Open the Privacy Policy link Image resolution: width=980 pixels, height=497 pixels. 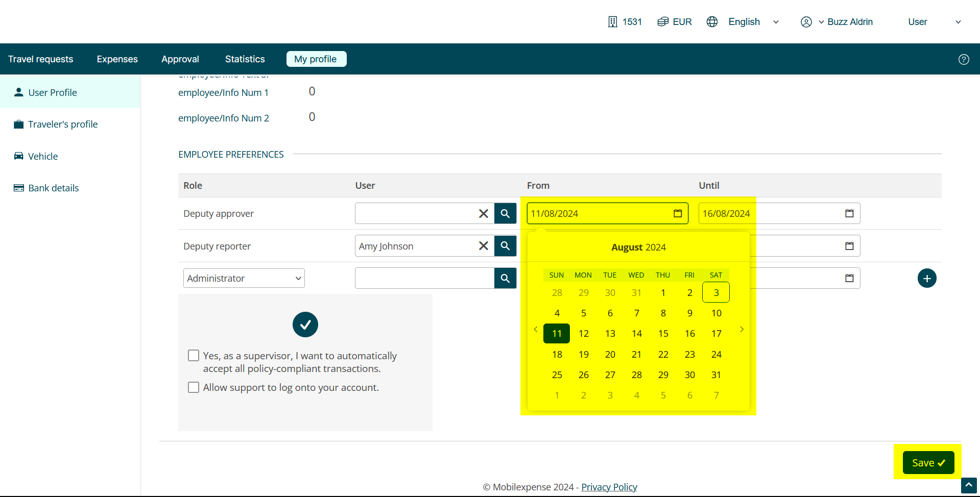609,487
